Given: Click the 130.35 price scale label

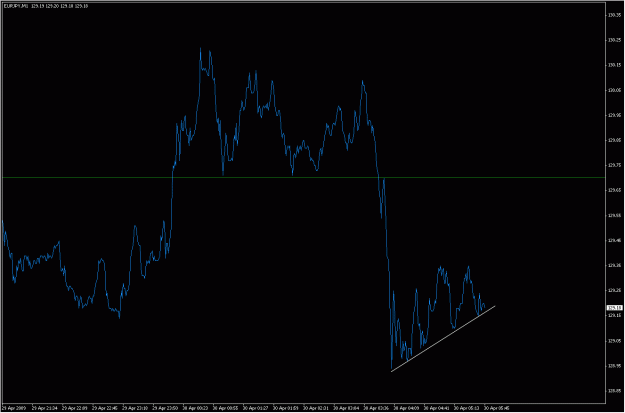Looking at the screenshot, I should [614, 15].
